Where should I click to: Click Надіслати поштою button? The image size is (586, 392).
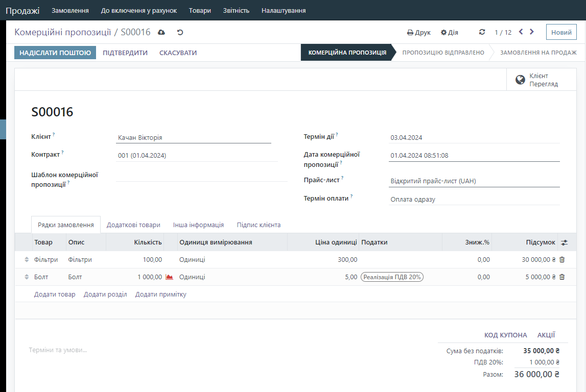pyautogui.click(x=55, y=53)
